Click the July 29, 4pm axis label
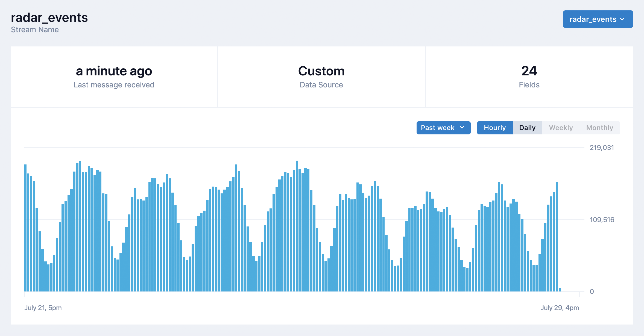Image resolution: width=644 pixels, height=336 pixels. [560, 308]
